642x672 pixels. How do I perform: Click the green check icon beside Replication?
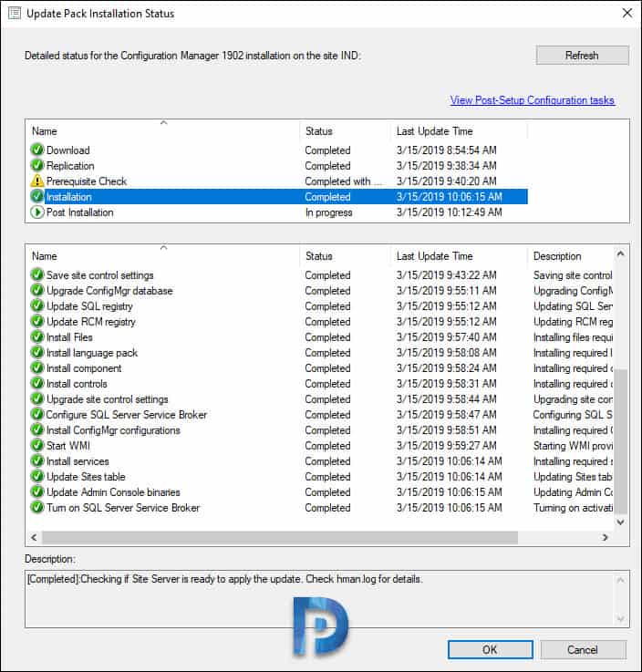37,165
